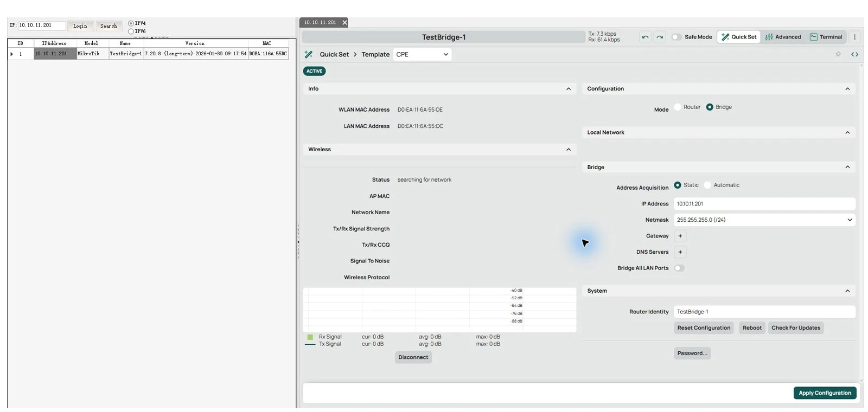
Task: Expand device row 1 triangle in list
Action: (x=11, y=54)
